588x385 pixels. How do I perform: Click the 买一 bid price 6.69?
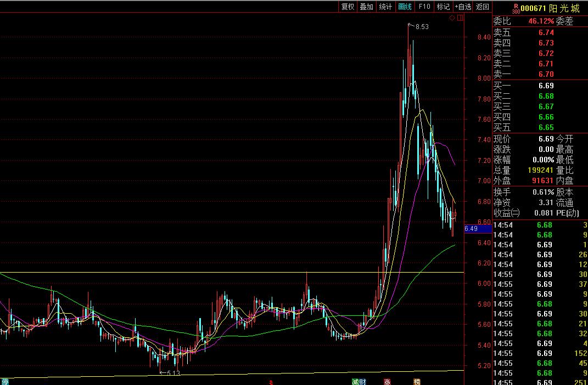coord(546,86)
